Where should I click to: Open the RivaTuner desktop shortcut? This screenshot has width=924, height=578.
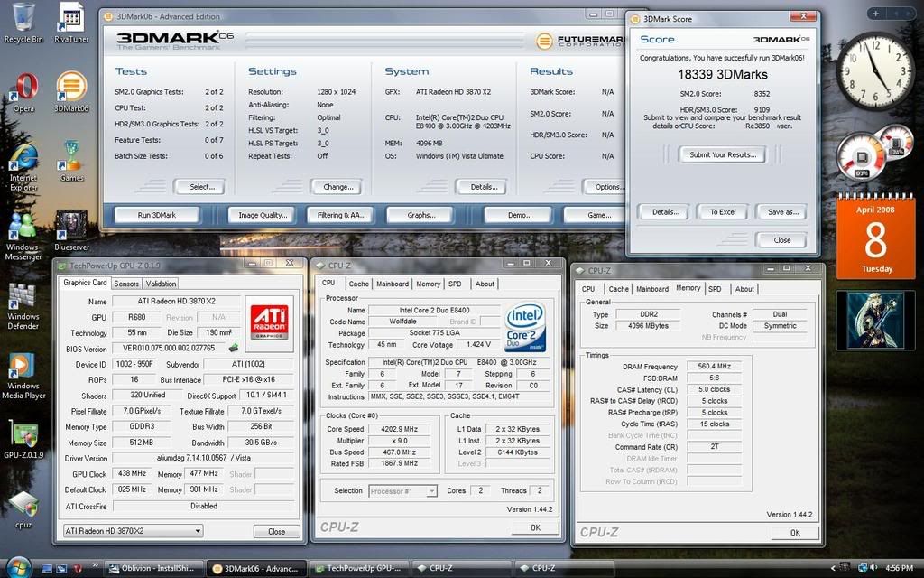pyautogui.click(x=71, y=20)
